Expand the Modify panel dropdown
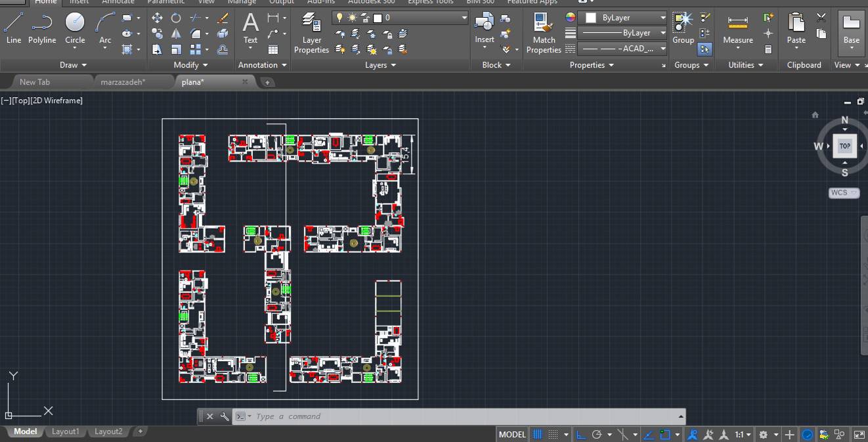The image size is (868, 442). 190,65
